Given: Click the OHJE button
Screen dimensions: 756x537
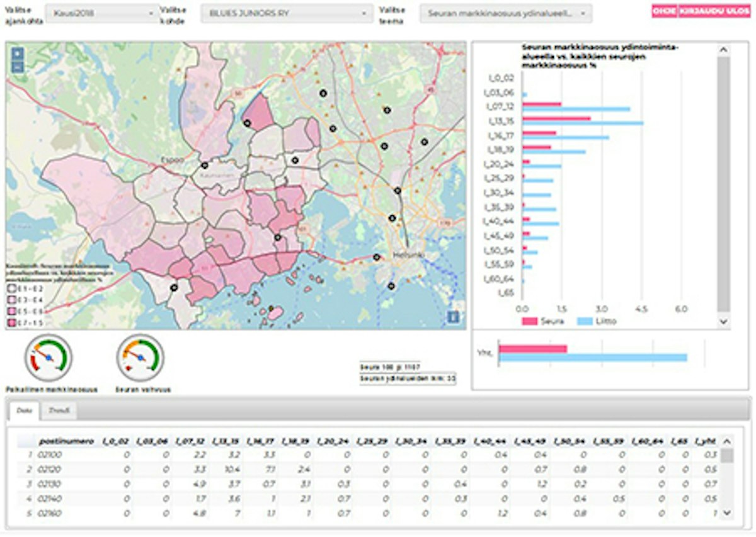Looking at the screenshot, I should tap(665, 11).
